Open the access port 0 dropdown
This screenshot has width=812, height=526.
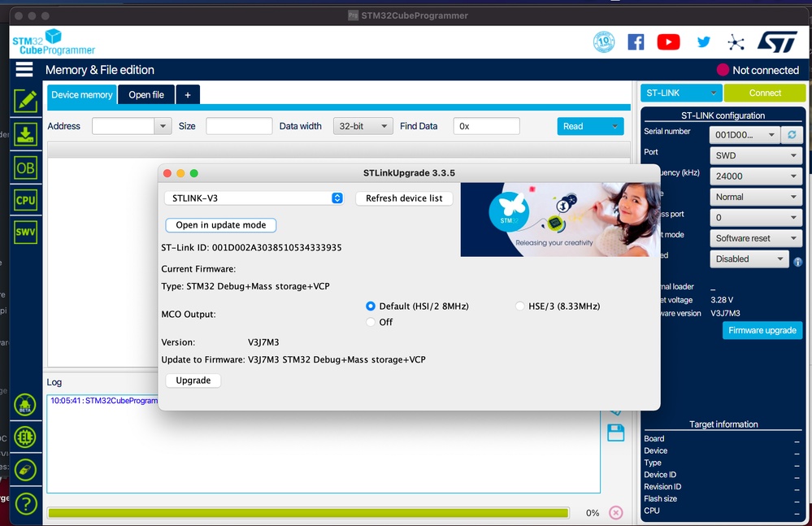tap(756, 217)
